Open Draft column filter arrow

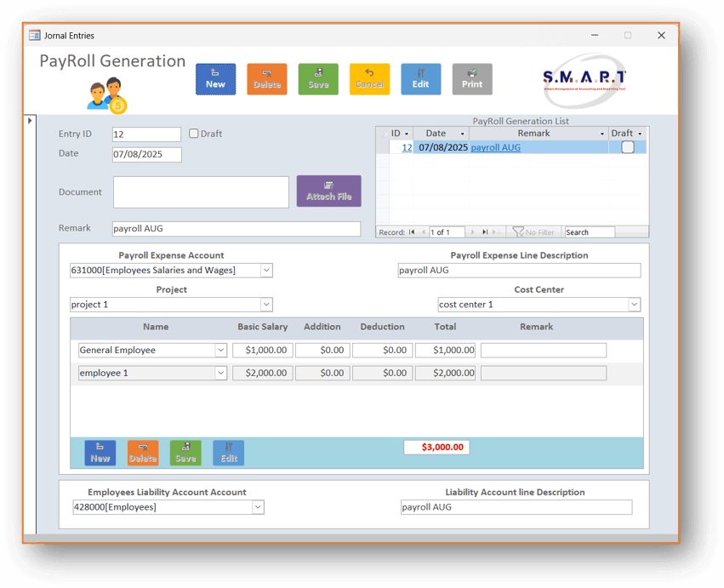[640, 134]
